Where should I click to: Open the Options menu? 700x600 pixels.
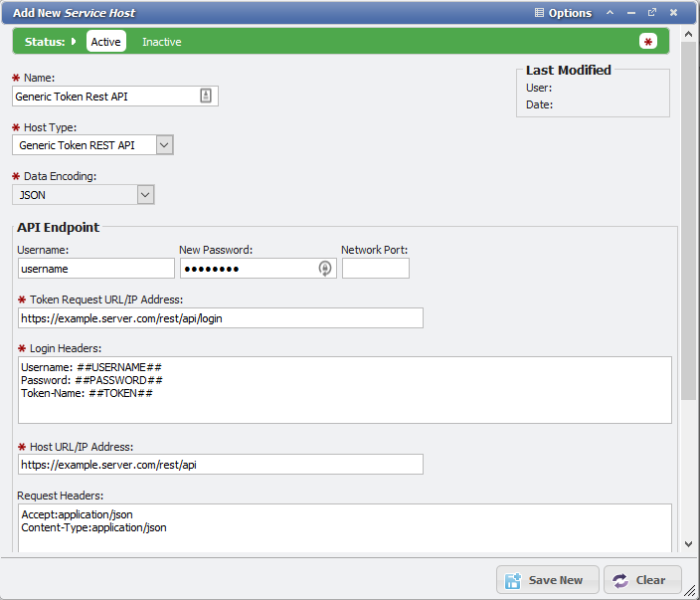tap(570, 13)
